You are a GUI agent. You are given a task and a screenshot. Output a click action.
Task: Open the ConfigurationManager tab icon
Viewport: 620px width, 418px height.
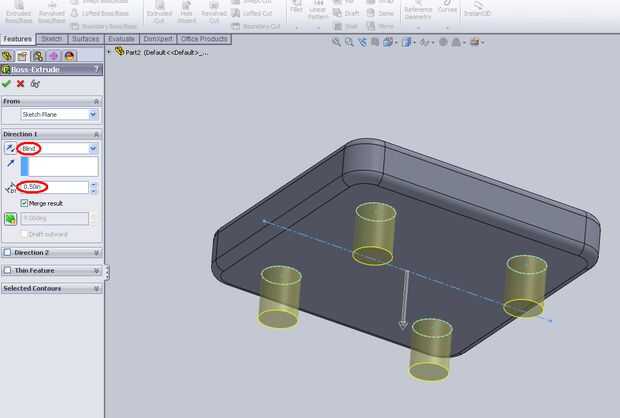coord(38,56)
